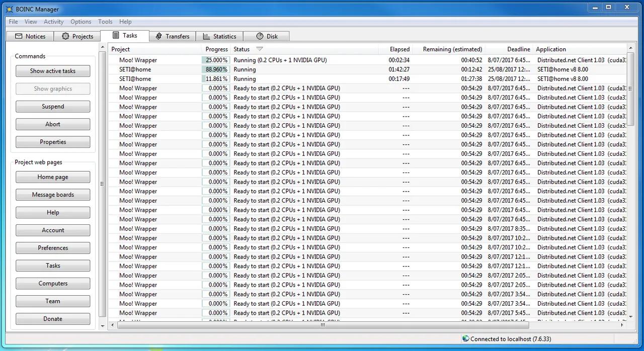Click the BOINC Manager title bar icon

click(10, 9)
